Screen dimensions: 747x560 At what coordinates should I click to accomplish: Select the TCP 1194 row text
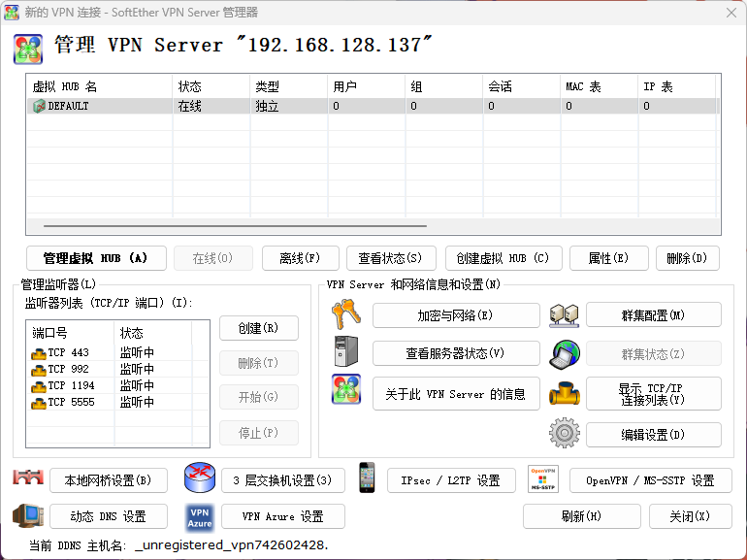pos(72,385)
